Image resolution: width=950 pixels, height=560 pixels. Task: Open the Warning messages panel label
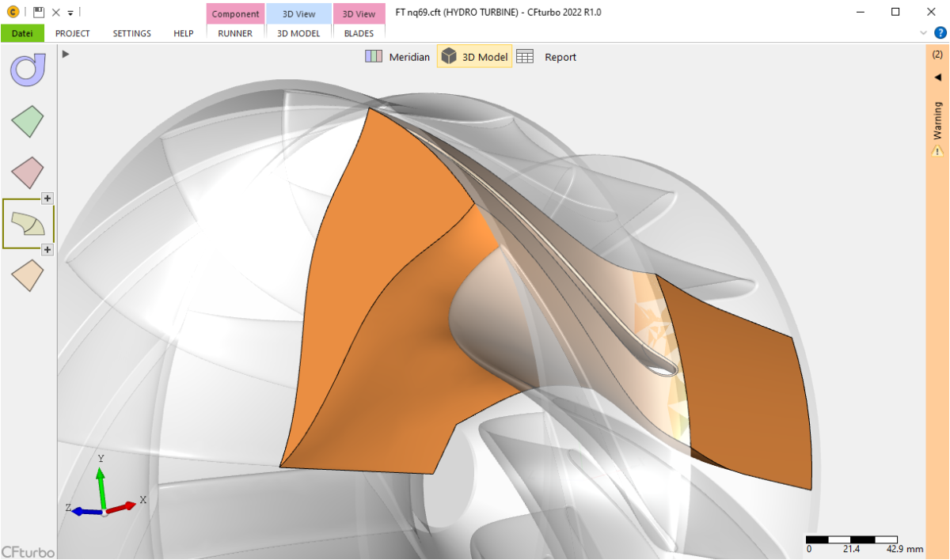point(937,120)
